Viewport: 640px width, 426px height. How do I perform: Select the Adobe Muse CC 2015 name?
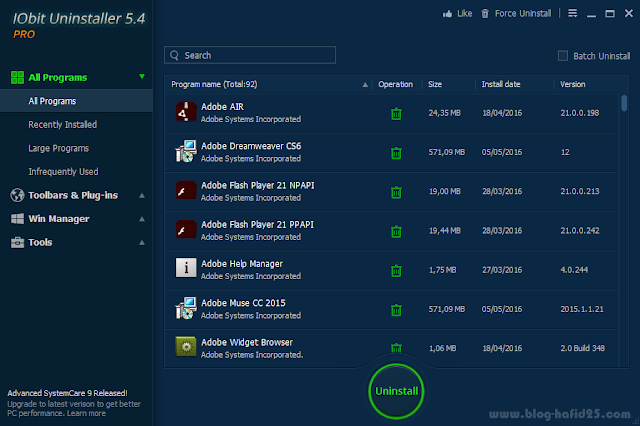(x=243, y=303)
